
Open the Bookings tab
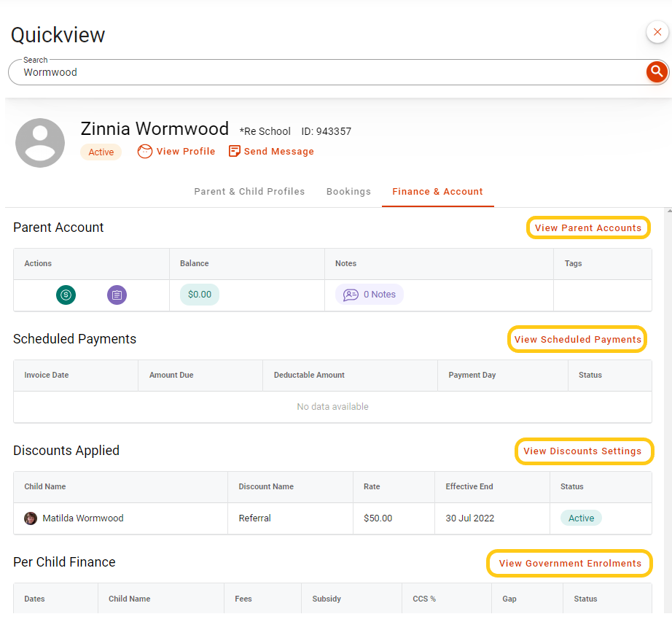pyautogui.click(x=348, y=192)
